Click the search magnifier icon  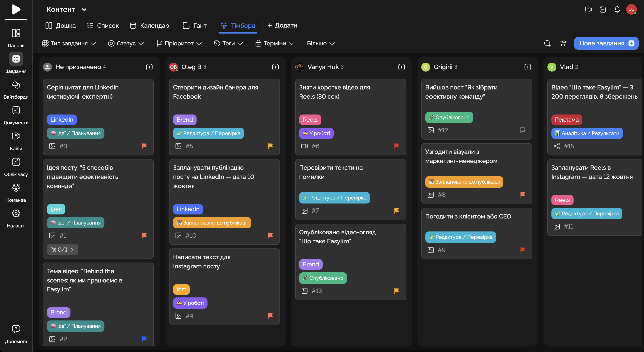click(547, 44)
